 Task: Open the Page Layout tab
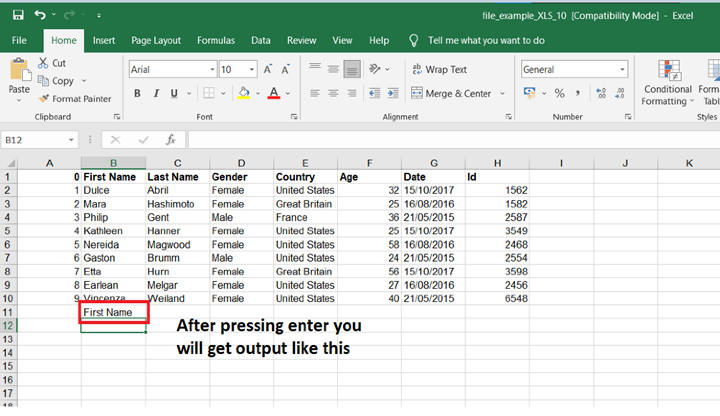click(x=156, y=41)
